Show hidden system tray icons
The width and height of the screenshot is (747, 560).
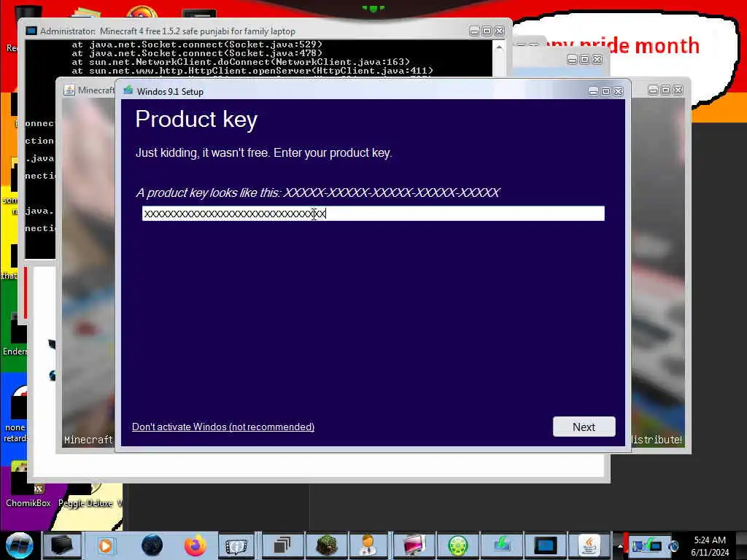(x=620, y=547)
